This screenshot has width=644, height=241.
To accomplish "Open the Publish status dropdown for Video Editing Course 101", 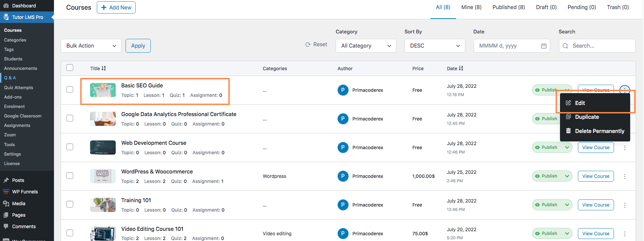I will [x=552, y=234].
